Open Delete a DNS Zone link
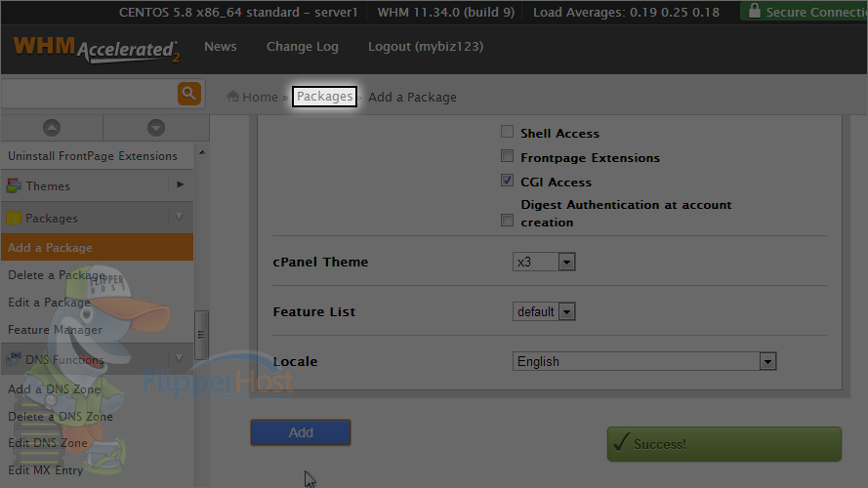The height and width of the screenshot is (488, 868). click(61, 416)
